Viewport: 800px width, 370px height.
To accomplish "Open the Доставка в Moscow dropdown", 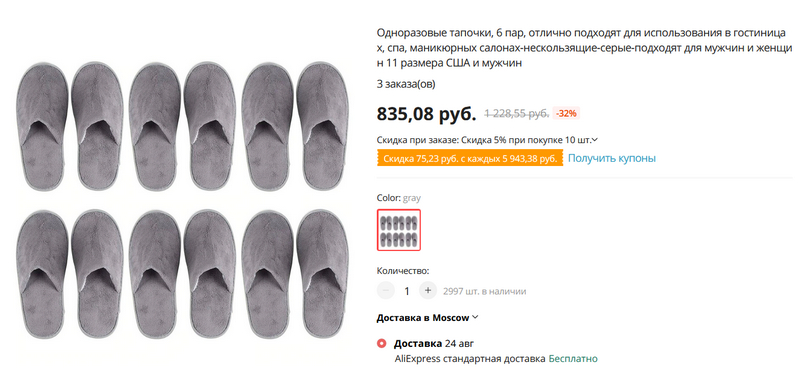I will pyautogui.click(x=427, y=317).
